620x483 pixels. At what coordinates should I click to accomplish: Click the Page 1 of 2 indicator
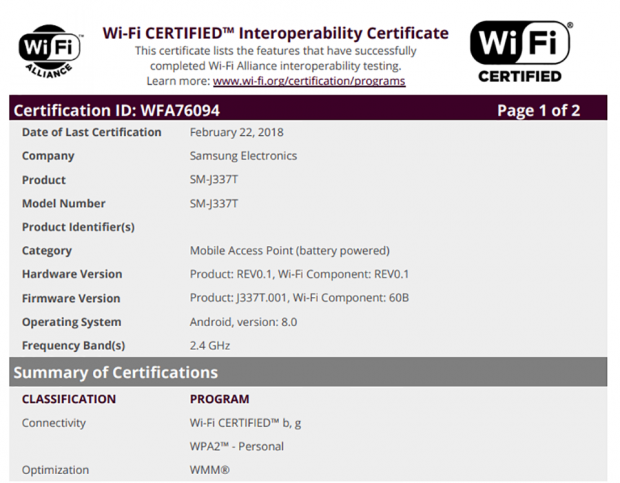point(538,110)
